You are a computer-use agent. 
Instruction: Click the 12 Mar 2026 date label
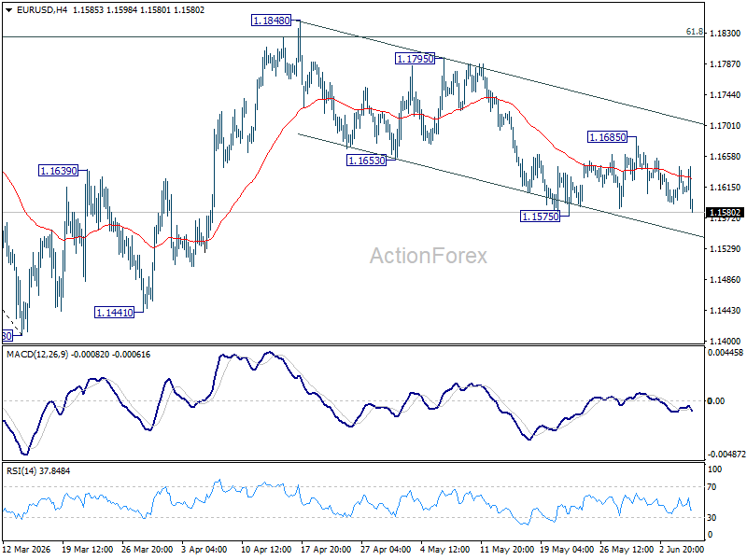27,549
